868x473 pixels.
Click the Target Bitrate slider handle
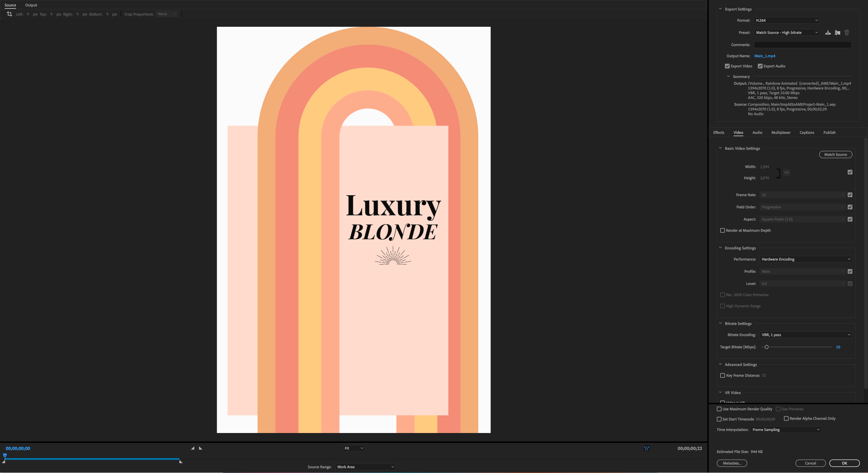tap(766, 347)
